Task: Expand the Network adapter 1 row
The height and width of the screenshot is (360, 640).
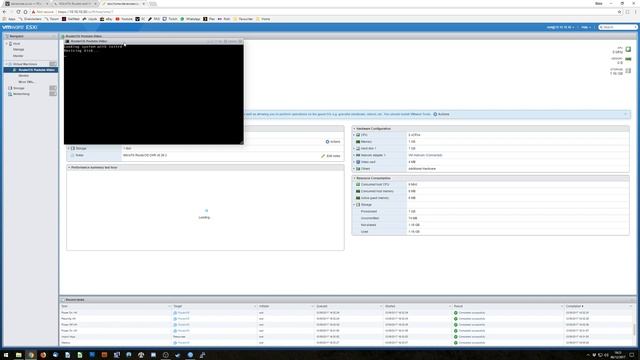Action: click(x=354, y=155)
